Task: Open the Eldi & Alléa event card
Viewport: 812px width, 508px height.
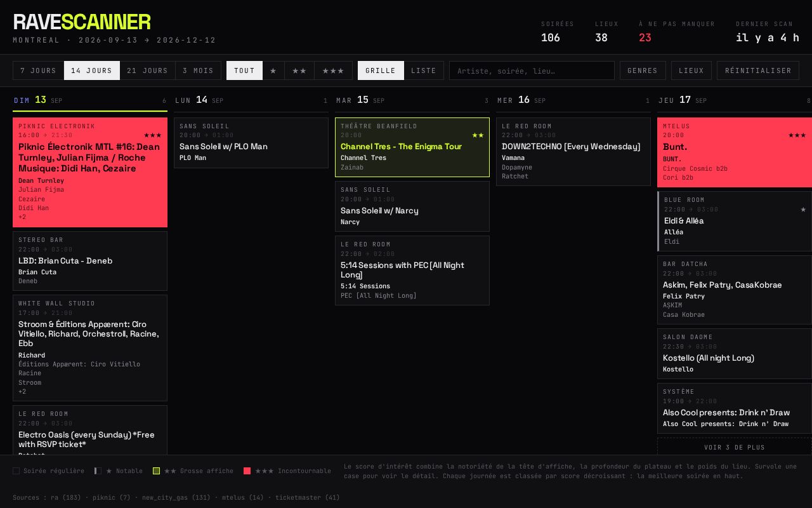Action: [x=735, y=222]
